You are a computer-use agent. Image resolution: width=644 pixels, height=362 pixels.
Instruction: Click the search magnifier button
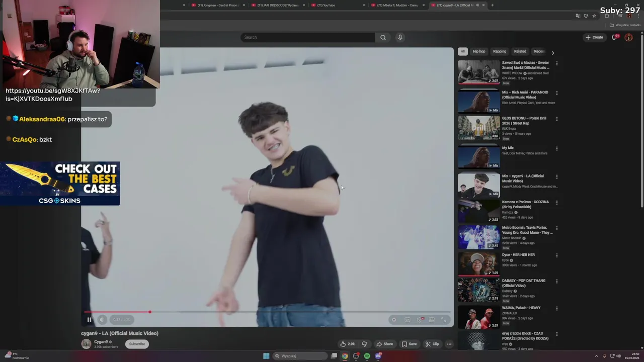tap(383, 37)
